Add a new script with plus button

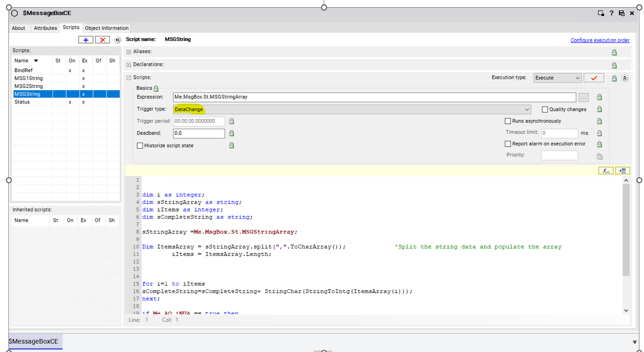pos(86,40)
